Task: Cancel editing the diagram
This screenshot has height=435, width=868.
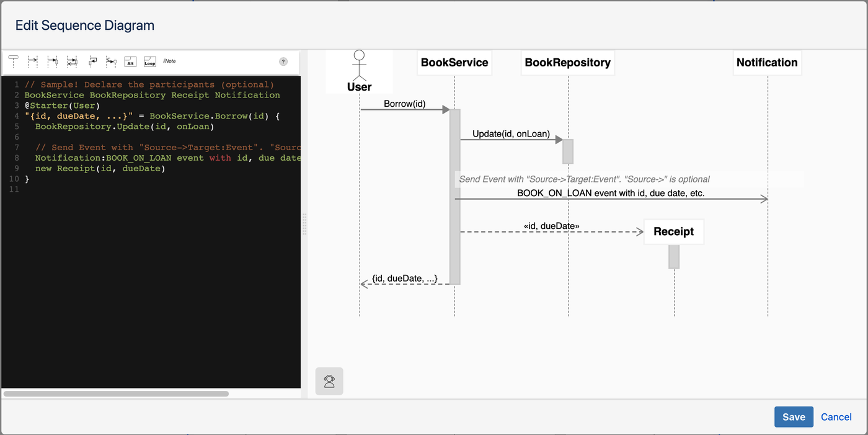Action: tap(836, 417)
